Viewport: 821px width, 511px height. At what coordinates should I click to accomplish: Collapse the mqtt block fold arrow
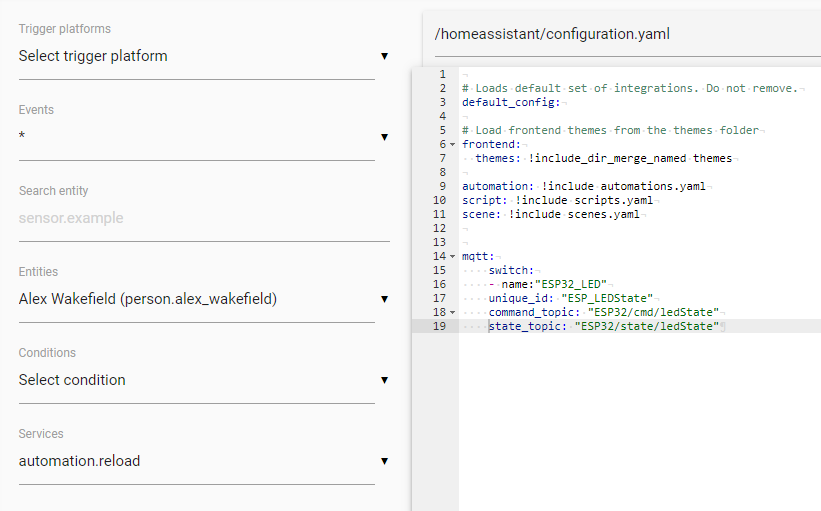click(452, 257)
